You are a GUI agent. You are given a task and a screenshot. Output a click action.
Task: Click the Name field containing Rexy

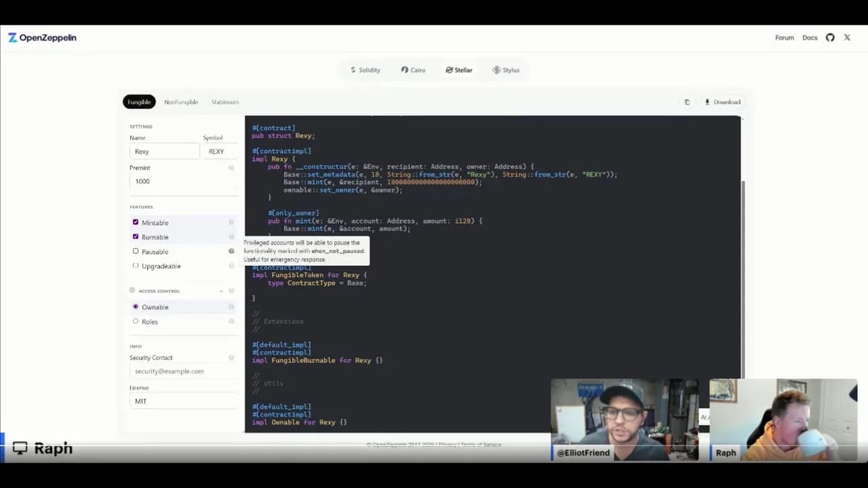click(x=165, y=151)
